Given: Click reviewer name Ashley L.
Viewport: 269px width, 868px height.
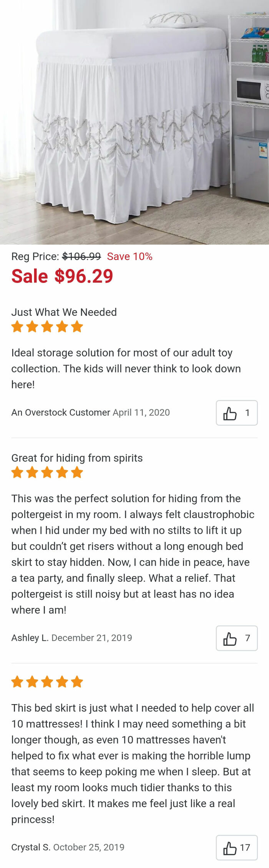Looking at the screenshot, I should coord(30,638).
